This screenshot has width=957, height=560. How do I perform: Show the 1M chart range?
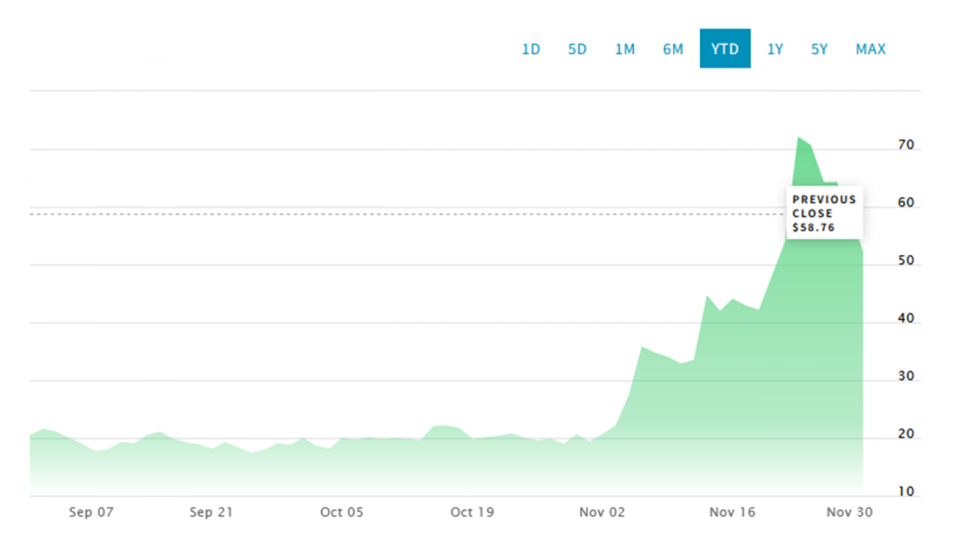pos(625,49)
